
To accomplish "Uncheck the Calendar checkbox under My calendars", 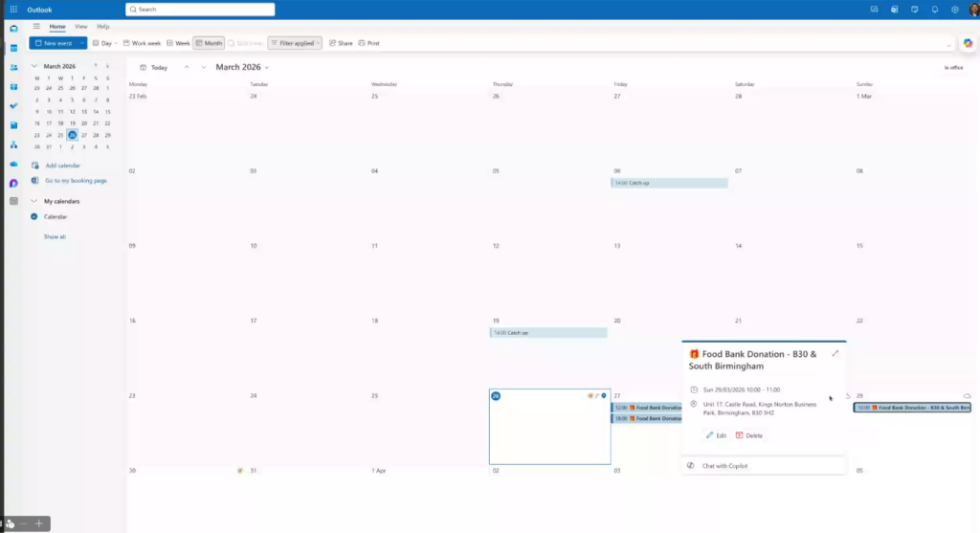I will pyautogui.click(x=34, y=217).
